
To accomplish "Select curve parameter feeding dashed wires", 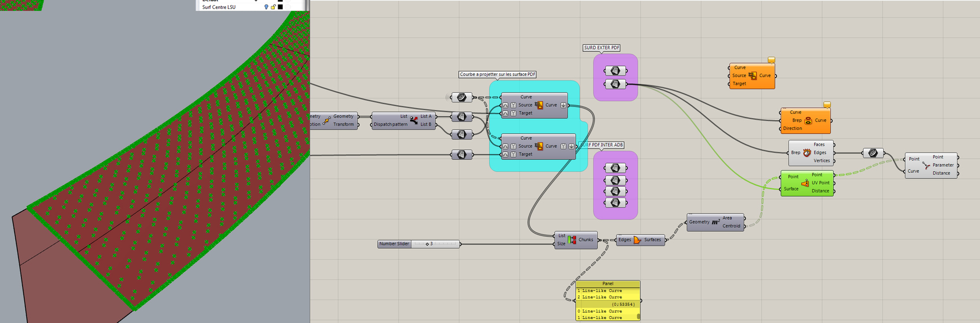I will click(462, 97).
